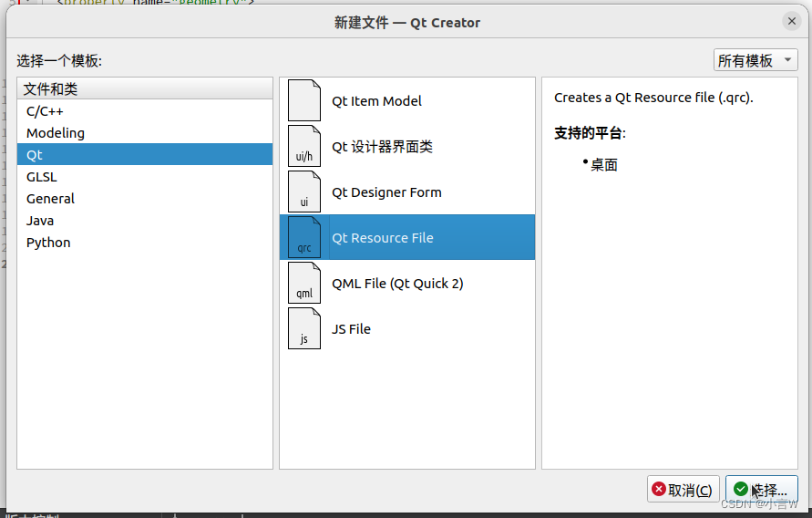Screen dimensions: 812x518
Task: Select the GLSL category
Action: coord(145,177)
